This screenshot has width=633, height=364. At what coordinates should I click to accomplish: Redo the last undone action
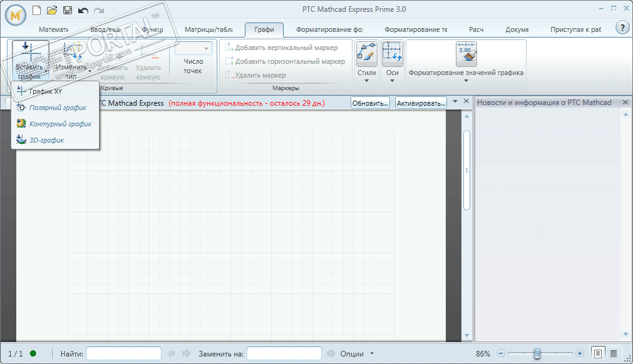(99, 11)
